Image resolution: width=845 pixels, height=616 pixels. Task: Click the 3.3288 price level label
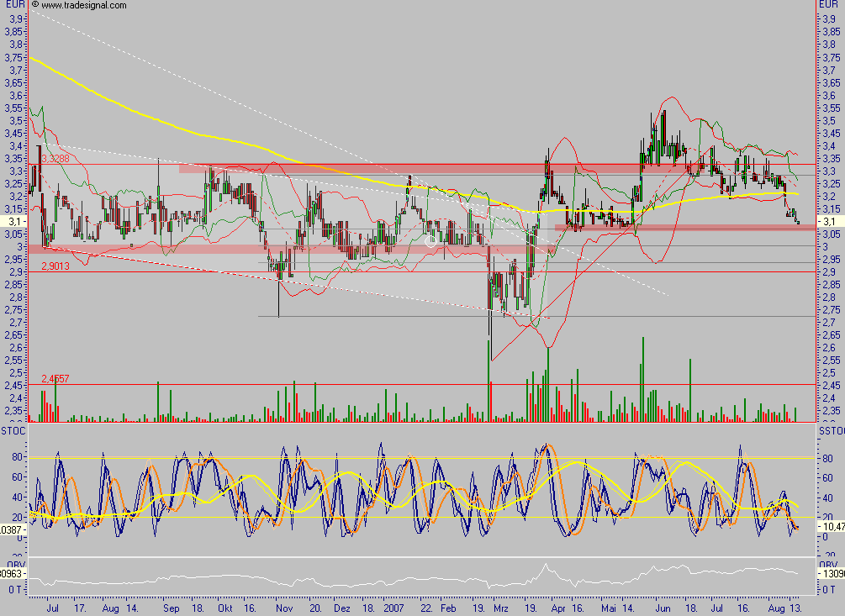[x=54, y=159]
